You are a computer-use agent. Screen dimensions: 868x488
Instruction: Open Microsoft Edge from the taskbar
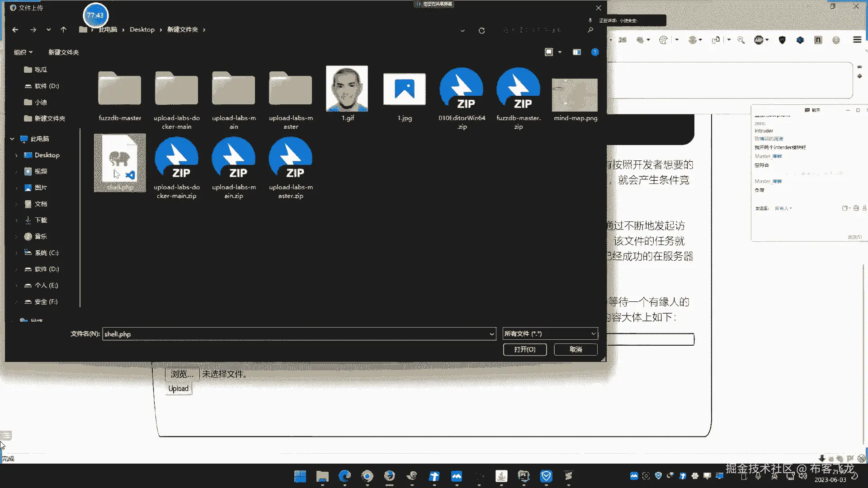pyautogui.click(x=344, y=476)
